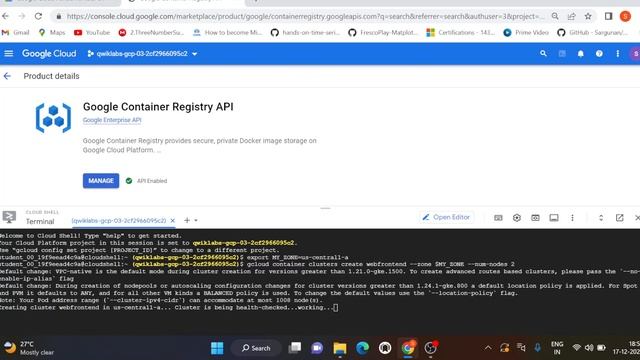The height and width of the screenshot is (360, 640).
Task: Click the browser forward arrow
Action: coord(22,16)
